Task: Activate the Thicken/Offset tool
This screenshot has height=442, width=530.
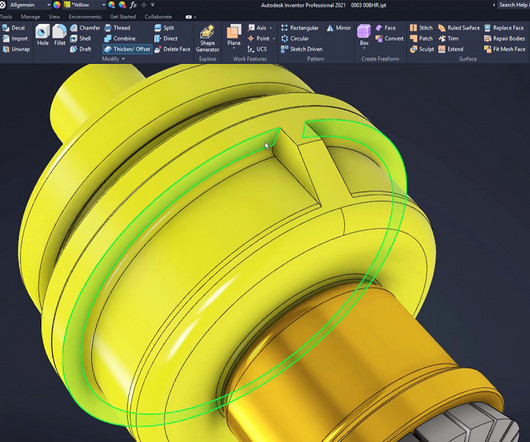Action: (127, 49)
